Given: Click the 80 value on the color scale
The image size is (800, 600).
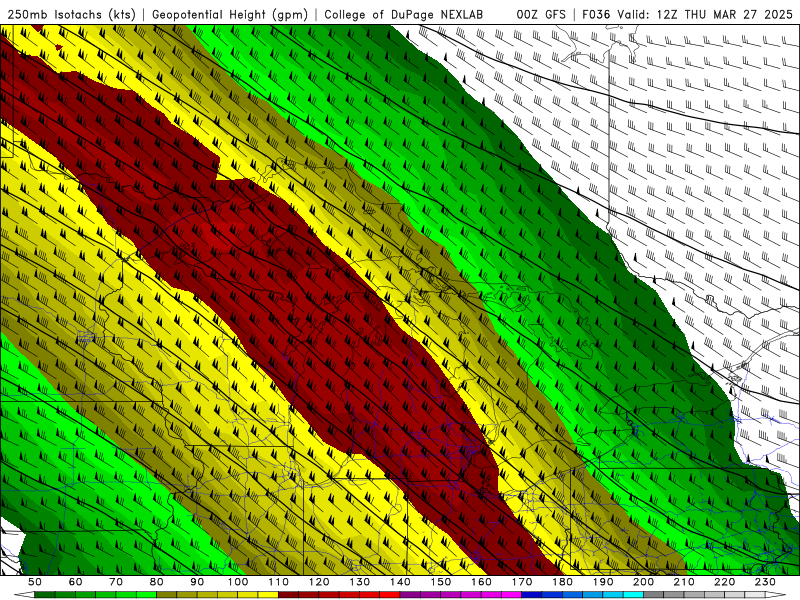Looking at the screenshot, I should (157, 582).
